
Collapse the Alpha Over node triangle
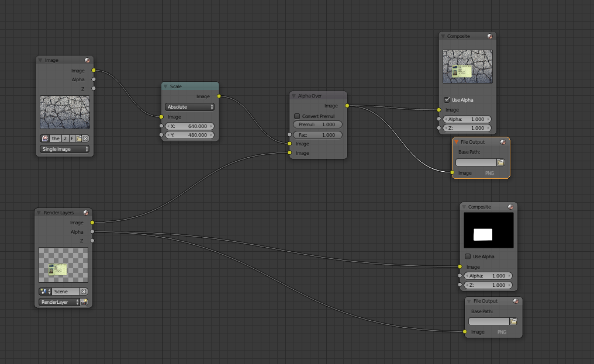click(x=293, y=96)
